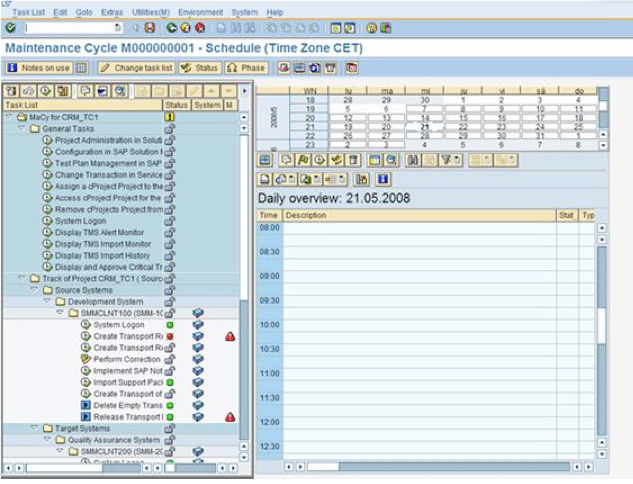Viewport: 633px width, 484px height.
Task: Click the clock icon in task list toolbar
Action: (45, 91)
